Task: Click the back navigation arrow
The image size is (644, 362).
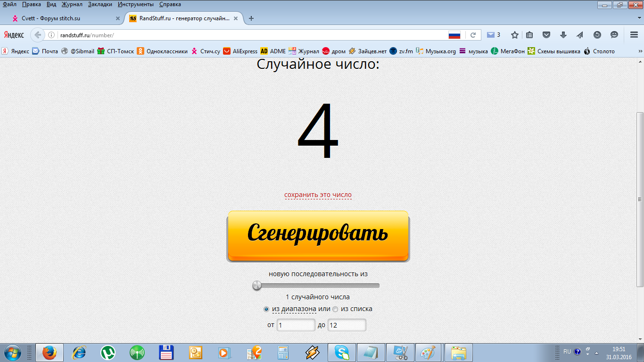Action: tap(38, 35)
